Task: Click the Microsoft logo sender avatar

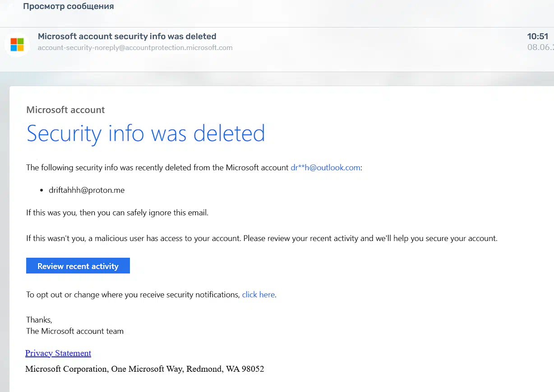Action: pyautogui.click(x=17, y=45)
